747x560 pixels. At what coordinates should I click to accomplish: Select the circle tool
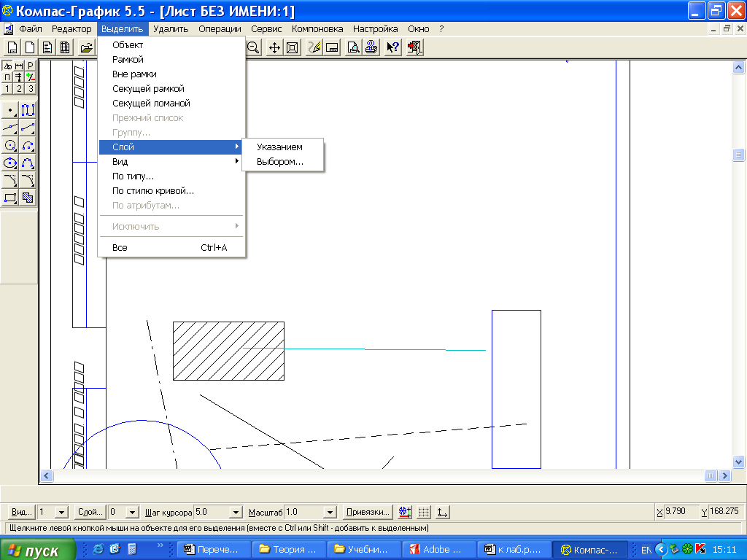point(10,145)
